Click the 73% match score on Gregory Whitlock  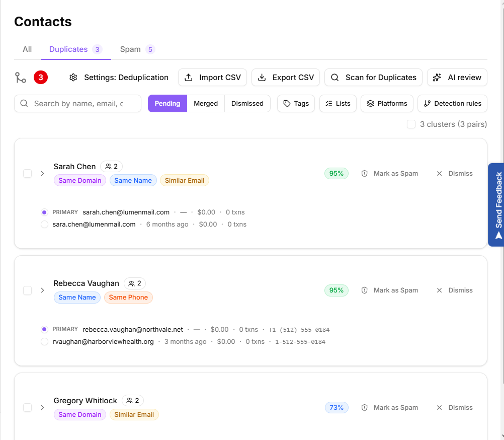(x=337, y=408)
